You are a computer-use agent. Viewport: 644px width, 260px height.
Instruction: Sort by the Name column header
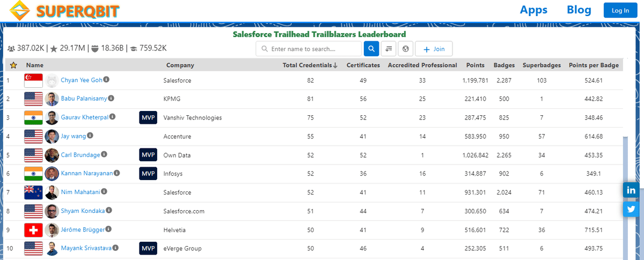tap(34, 65)
